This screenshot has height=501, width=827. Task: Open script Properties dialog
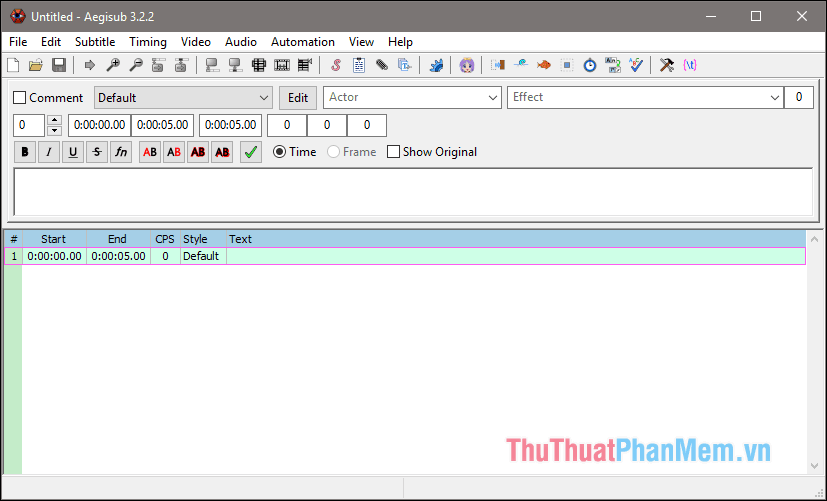tap(359, 65)
